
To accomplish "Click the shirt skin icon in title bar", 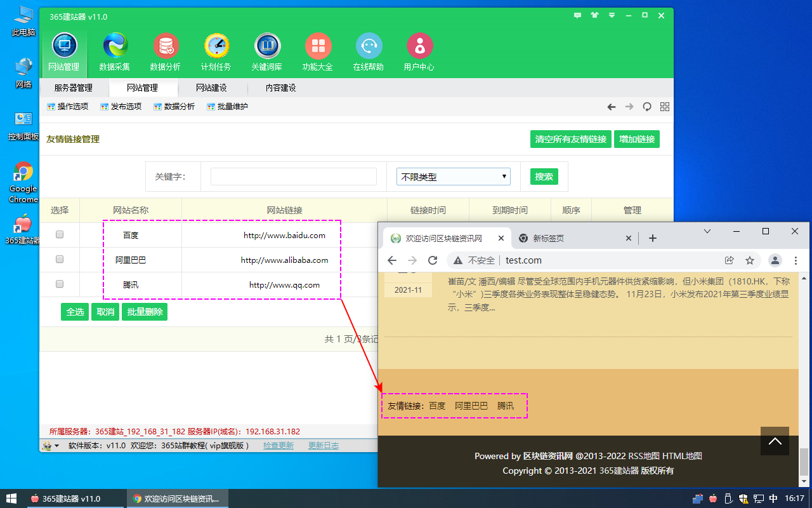I will point(594,15).
